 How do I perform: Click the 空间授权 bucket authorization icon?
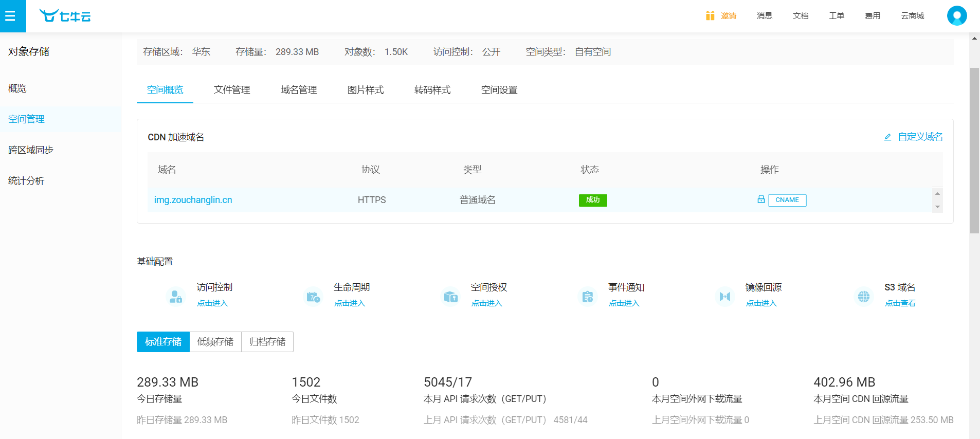450,297
